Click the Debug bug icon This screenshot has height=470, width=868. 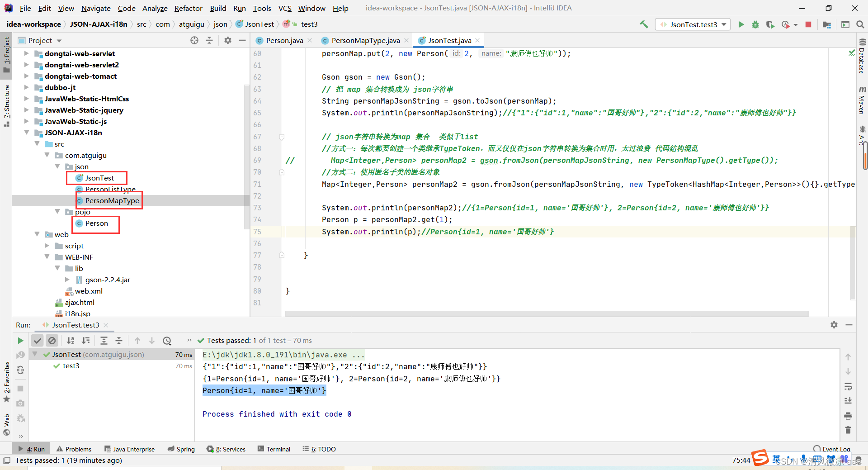click(x=755, y=24)
